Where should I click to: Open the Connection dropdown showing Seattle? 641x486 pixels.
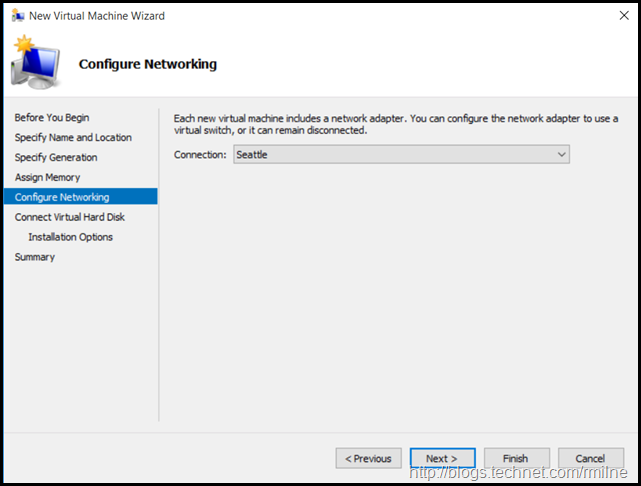click(x=401, y=155)
